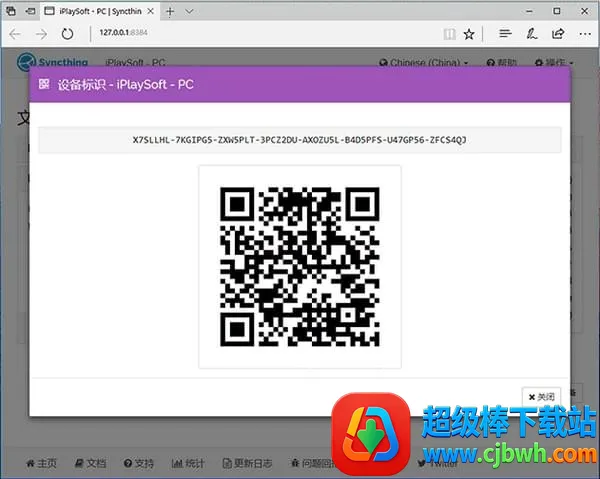The image size is (600, 479).
Task: Open the 支持 support footer link
Action: pos(139,463)
